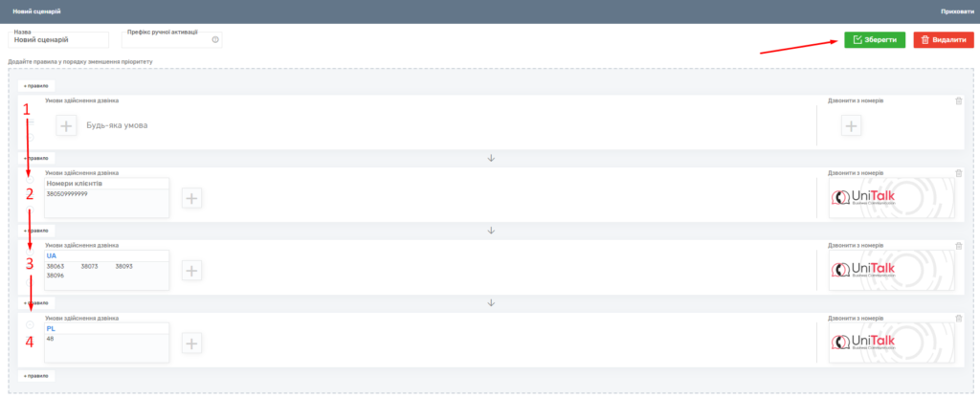
Task: Select the UniTalk number thumbnail in PL rule
Action: click(x=892, y=343)
